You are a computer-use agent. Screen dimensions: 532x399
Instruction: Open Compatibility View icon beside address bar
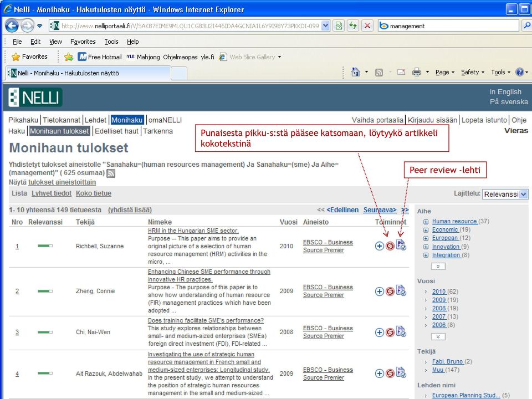(339, 26)
